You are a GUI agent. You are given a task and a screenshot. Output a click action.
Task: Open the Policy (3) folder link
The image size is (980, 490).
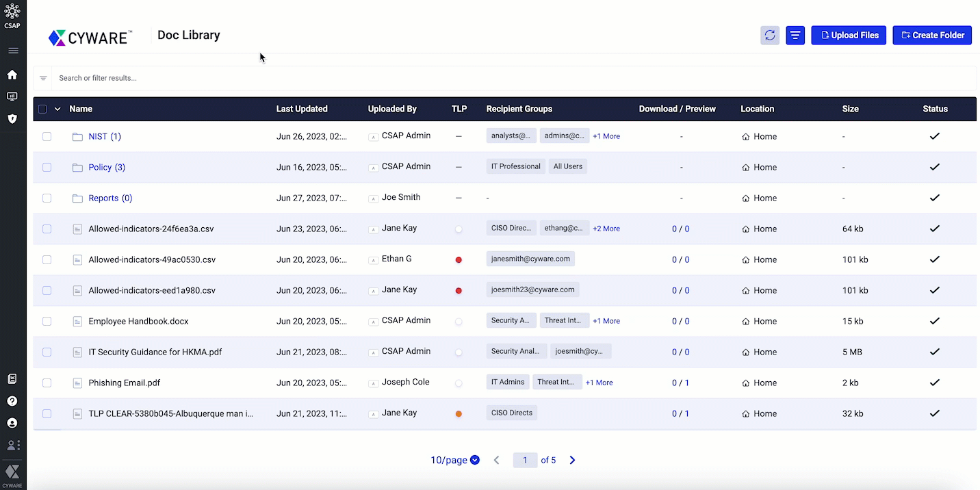(107, 168)
